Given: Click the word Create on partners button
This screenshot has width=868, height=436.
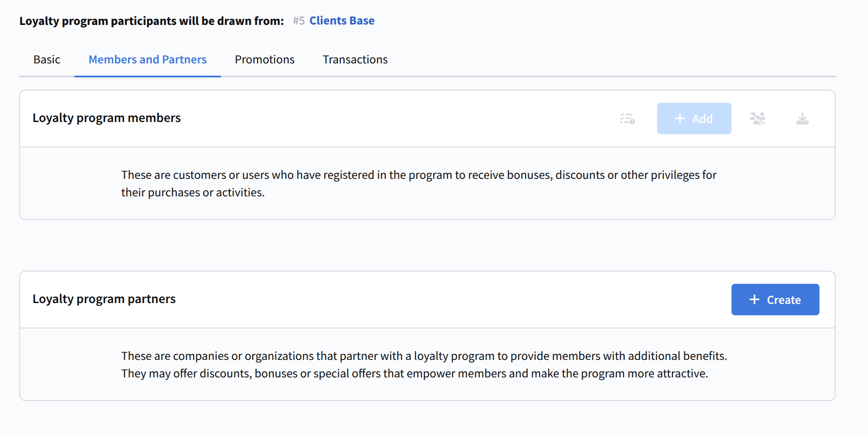Looking at the screenshot, I should pos(784,300).
